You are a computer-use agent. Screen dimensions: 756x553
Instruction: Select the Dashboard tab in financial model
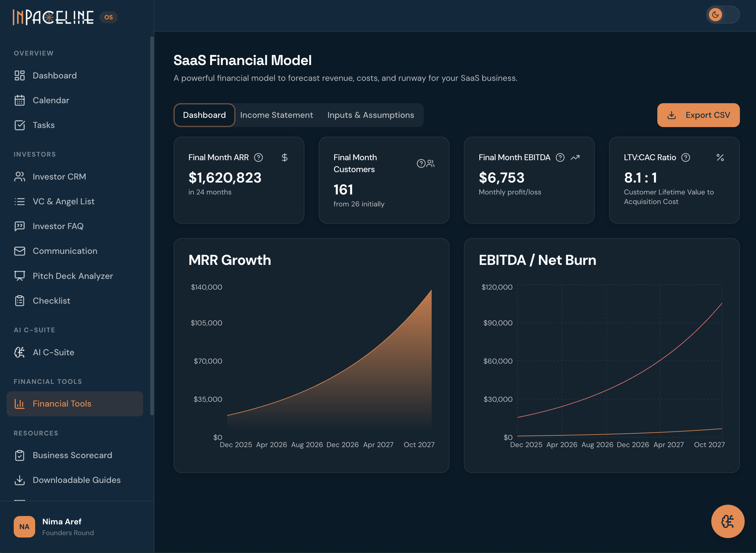click(x=204, y=115)
